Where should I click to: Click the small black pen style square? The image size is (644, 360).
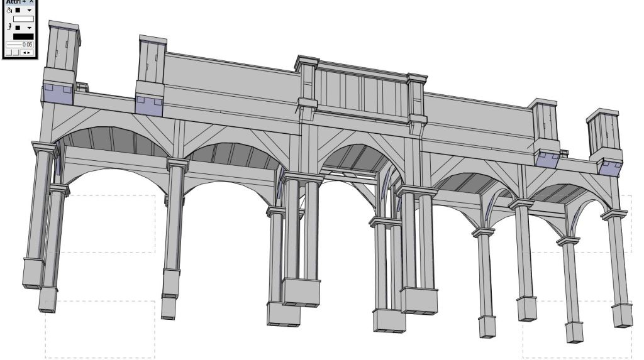19,28
